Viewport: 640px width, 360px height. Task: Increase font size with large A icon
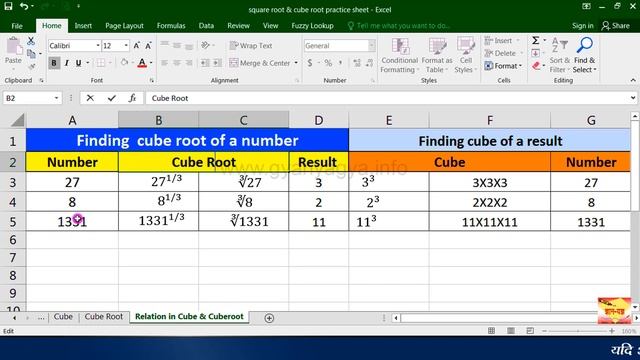pos(137,46)
